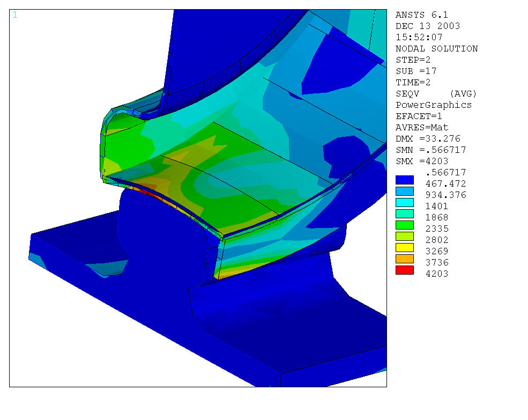Click the 'AVRES=Mat' text

click(421, 128)
